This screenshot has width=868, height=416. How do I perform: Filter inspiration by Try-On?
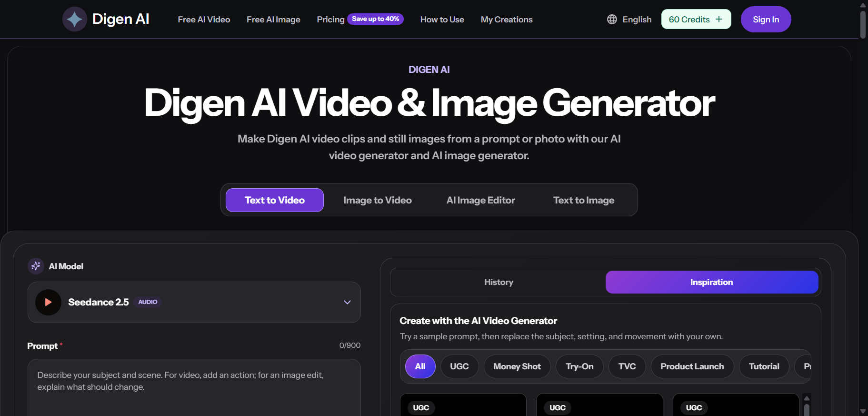[579, 366]
